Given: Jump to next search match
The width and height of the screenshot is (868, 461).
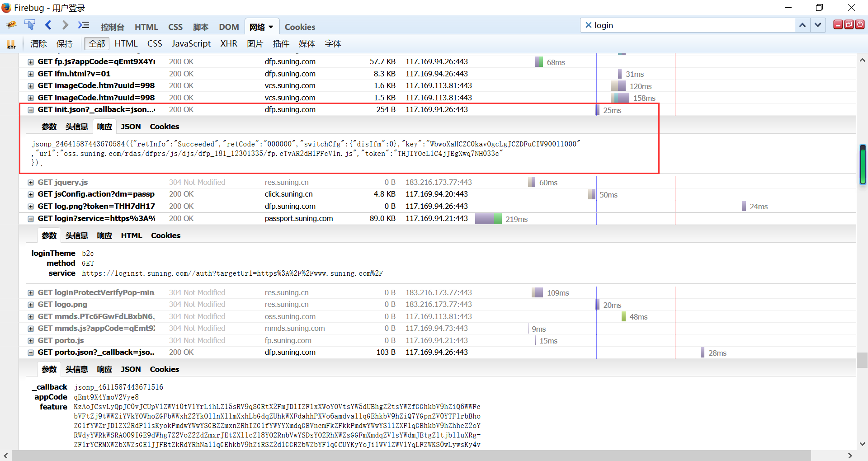Looking at the screenshot, I should pyautogui.click(x=818, y=25).
